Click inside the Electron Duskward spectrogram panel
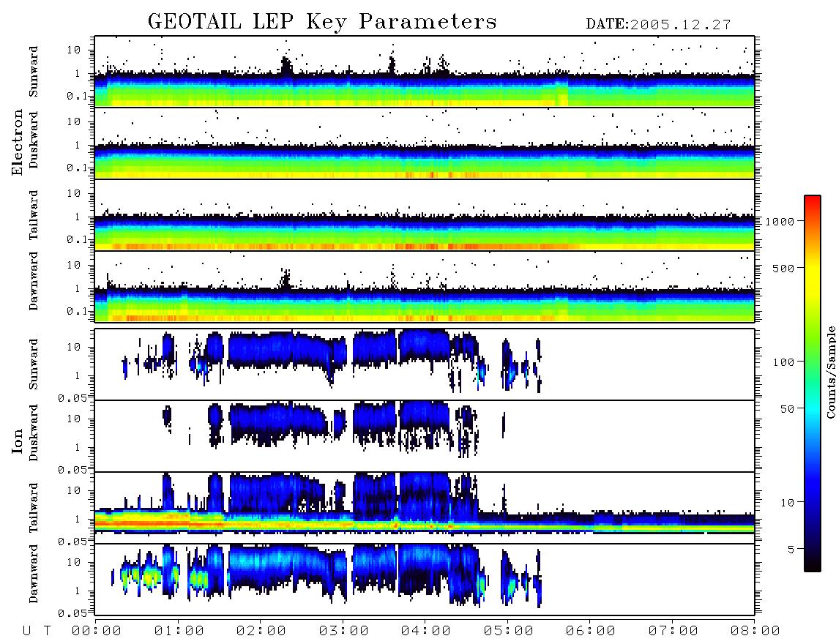836x644 pixels. [425, 143]
